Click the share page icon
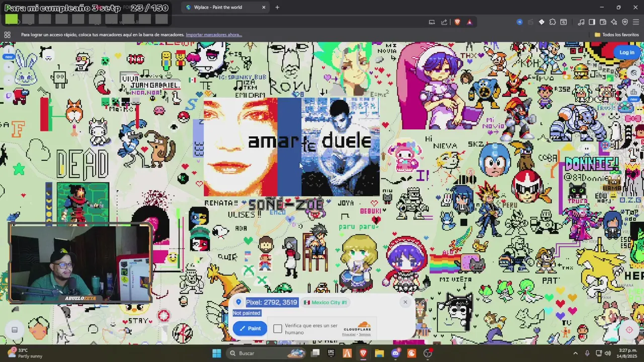The height and width of the screenshot is (362, 644). [x=444, y=22]
